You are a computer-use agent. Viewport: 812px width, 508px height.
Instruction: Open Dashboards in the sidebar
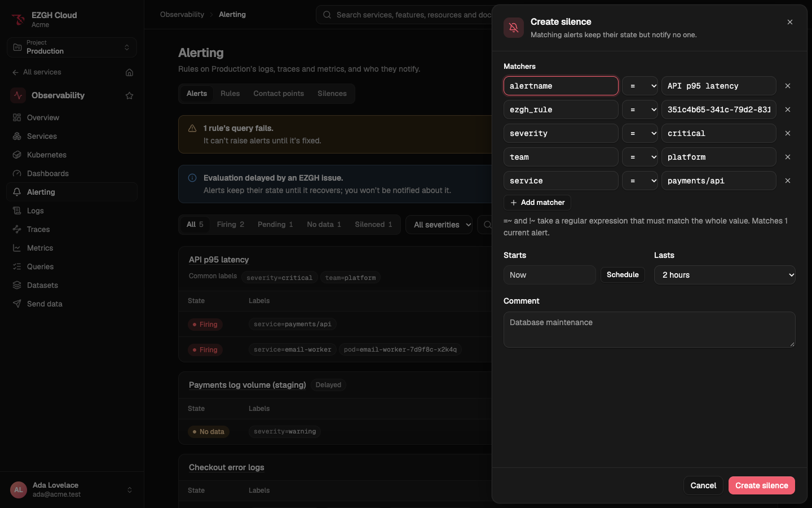[x=72, y=173]
